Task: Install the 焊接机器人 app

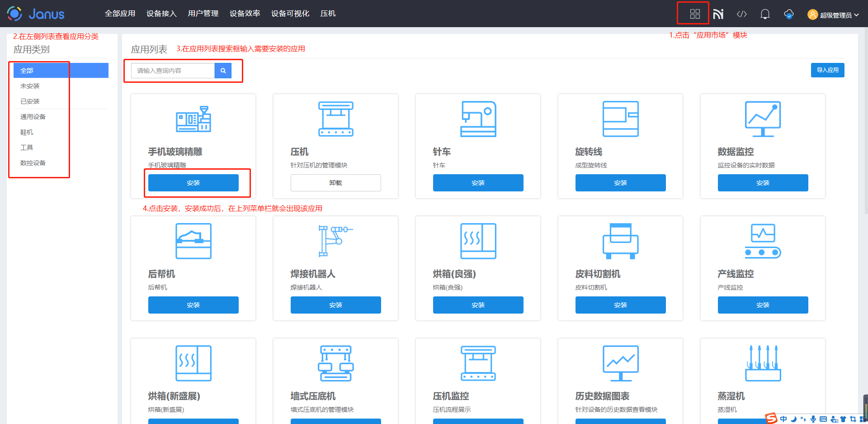Action: click(336, 305)
